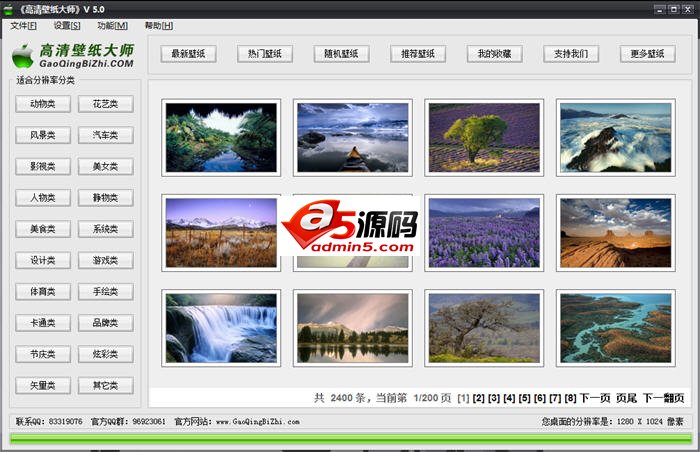Viewport: 700px width, 452px height.
Task: Open the mountain above clouds thumbnail
Action: pyautogui.click(x=616, y=138)
